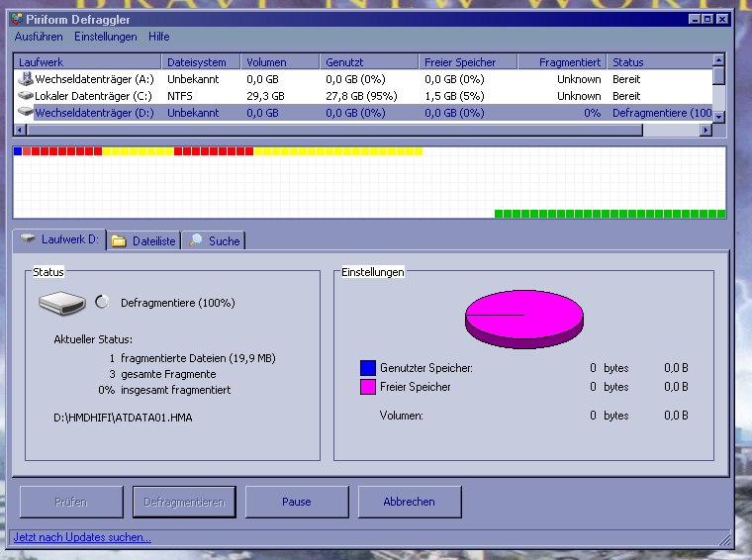The height and width of the screenshot is (560, 752).
Task: Open the Hilfe menu
Action: pos(158,37)
